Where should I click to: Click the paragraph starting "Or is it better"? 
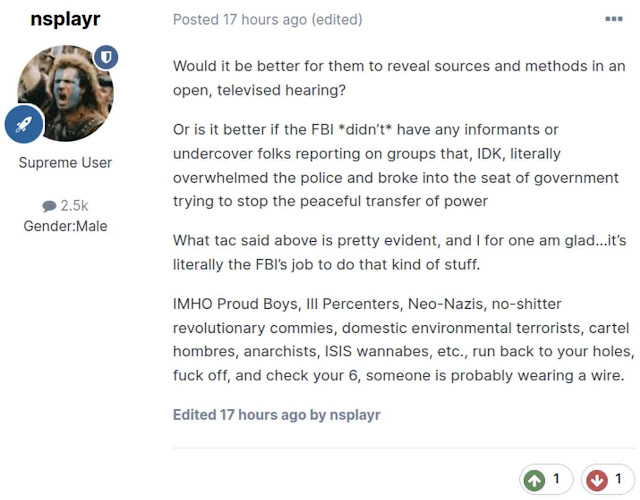tap(396, 166)
